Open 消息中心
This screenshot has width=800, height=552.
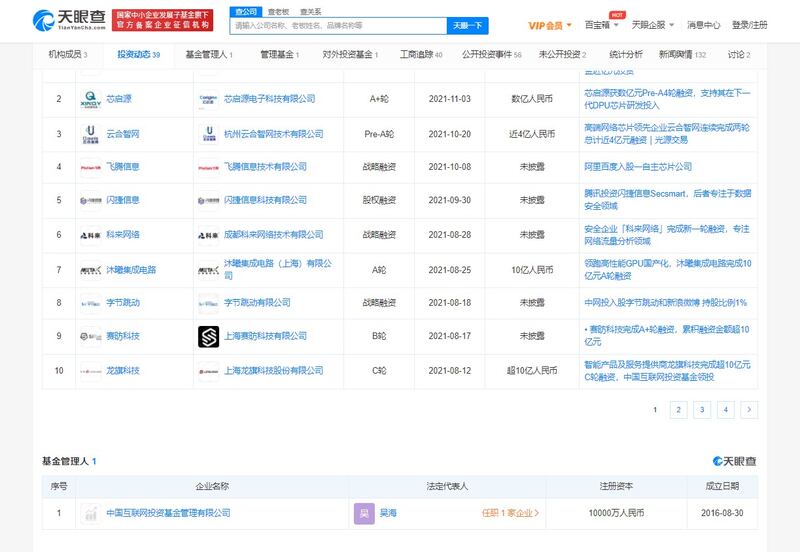coord(704,25)
